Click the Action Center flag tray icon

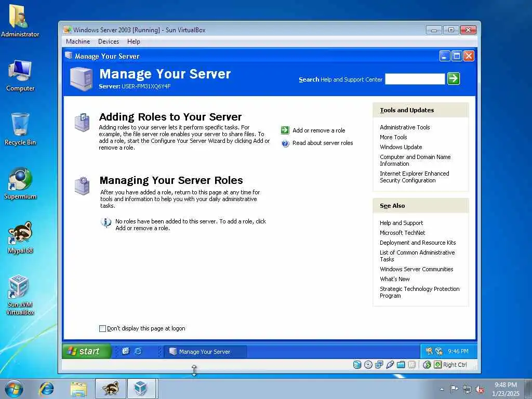pos(454,389)
